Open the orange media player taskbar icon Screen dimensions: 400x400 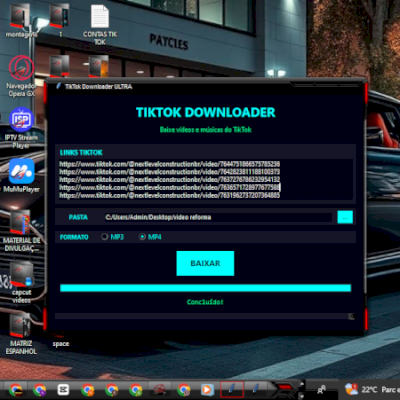point(207,389)
